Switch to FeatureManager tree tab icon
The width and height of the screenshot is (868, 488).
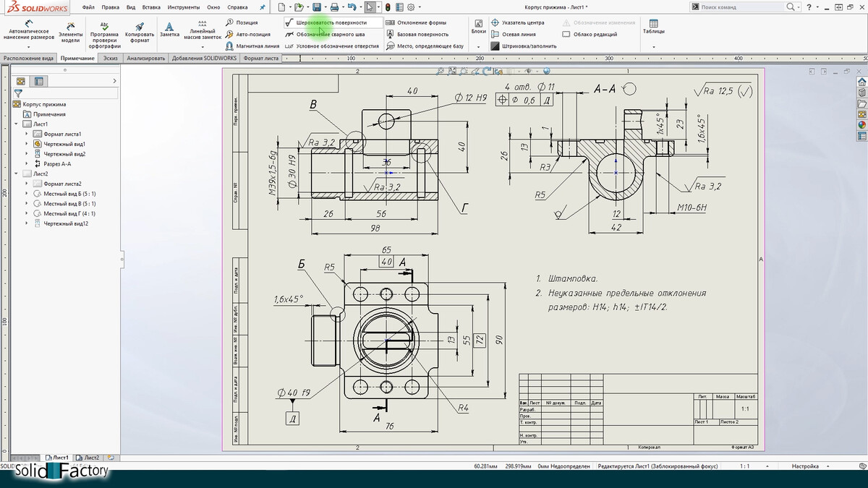coord(20,82)
